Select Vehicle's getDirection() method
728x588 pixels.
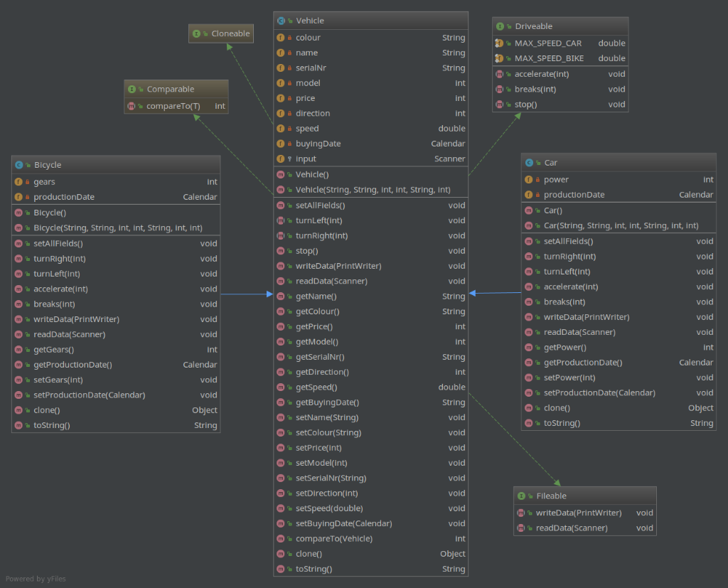(371, 372)
